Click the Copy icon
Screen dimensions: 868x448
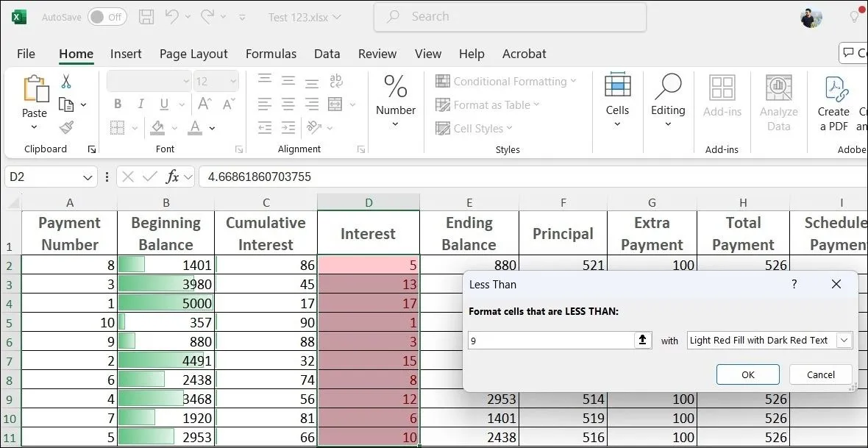pos(66,104)
